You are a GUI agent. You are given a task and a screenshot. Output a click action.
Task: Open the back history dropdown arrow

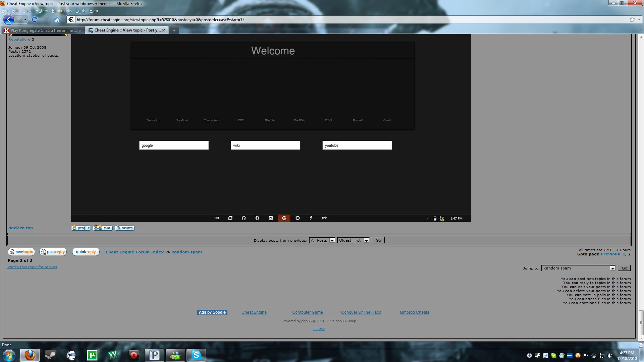tap(25, 20)
